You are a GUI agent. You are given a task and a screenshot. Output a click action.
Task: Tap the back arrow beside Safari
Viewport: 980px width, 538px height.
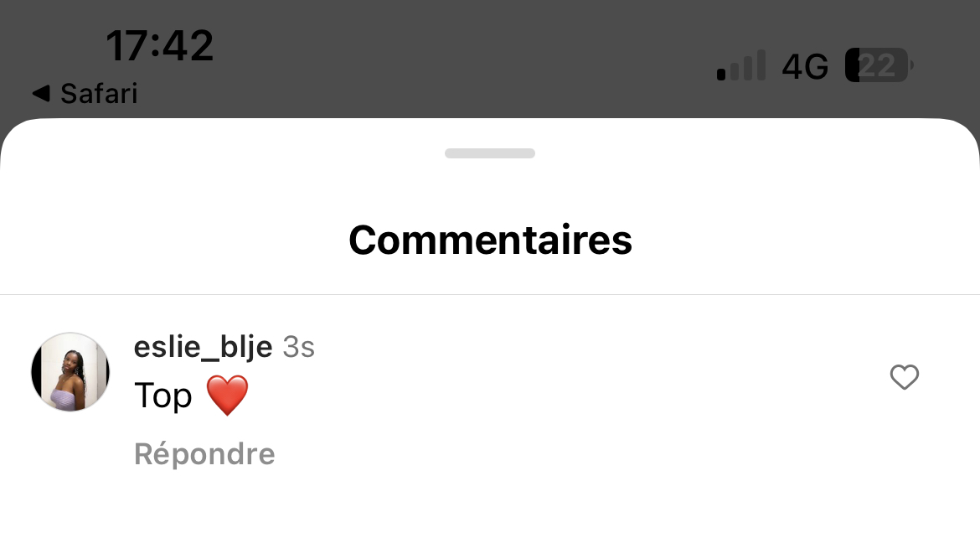point(41,94)
